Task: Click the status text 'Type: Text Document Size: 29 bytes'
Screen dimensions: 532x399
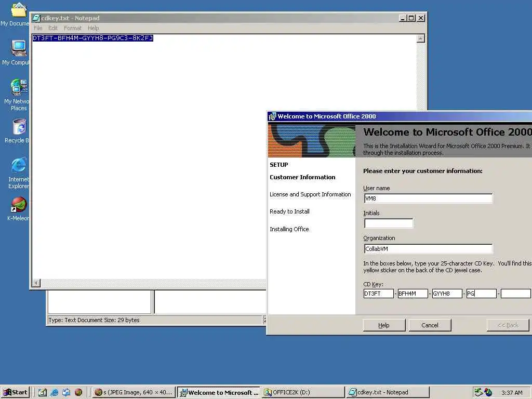Action: [94, 320]
